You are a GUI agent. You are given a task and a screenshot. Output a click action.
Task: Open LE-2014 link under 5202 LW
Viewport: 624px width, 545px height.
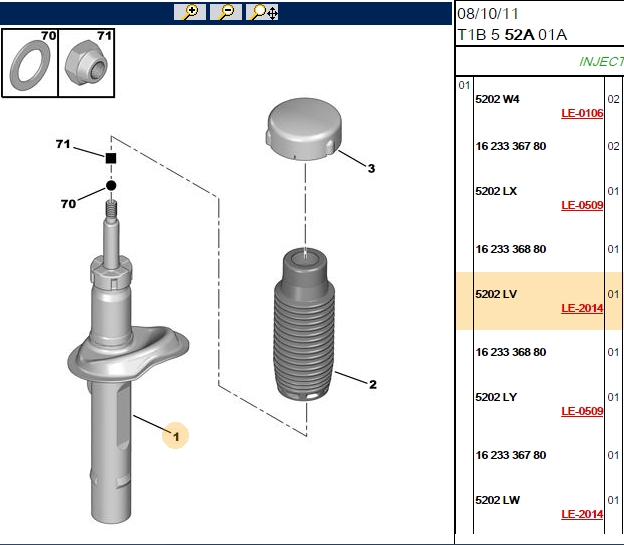click(x=582, y=514)
